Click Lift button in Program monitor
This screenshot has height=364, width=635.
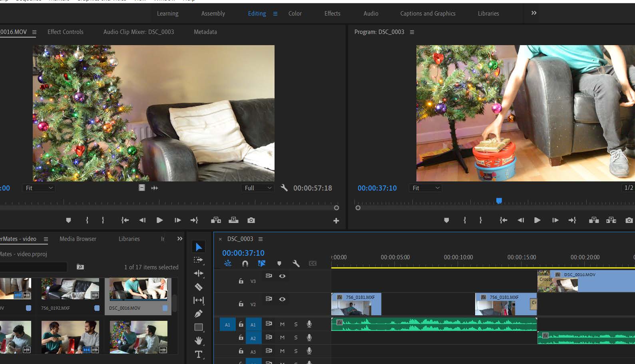pyautogui.click(x=594, y=220)
